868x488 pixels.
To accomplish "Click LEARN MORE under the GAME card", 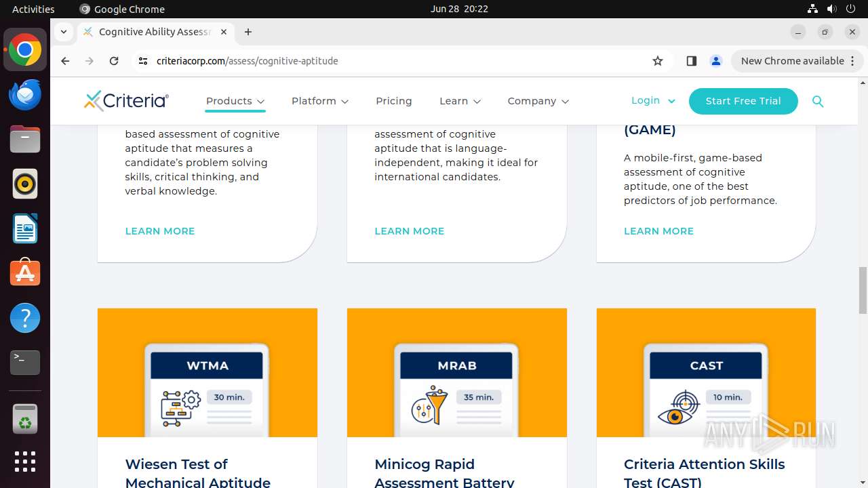I will click(658, 231).
